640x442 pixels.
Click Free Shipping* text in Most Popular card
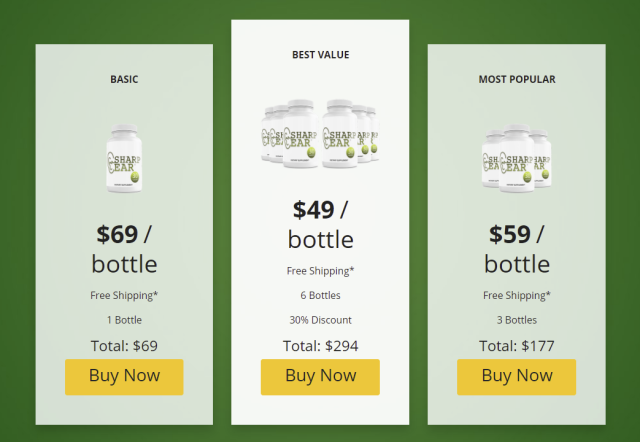click(517, 295)
